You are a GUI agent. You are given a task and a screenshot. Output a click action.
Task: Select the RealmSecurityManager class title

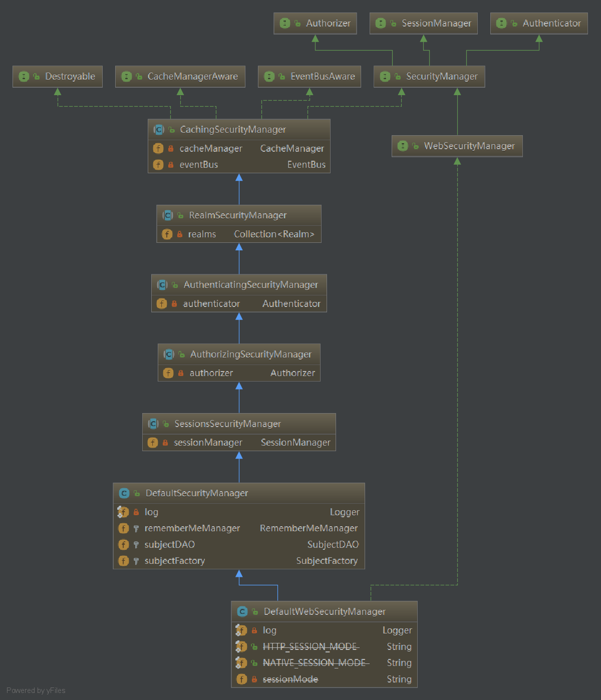click(x=238, y=215)
